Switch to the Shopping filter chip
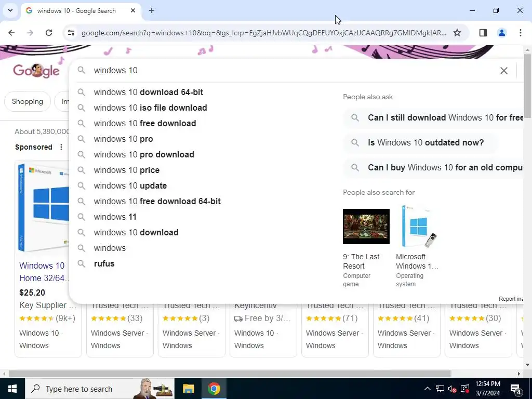This screenshot has height=399, width=532. 28,101
